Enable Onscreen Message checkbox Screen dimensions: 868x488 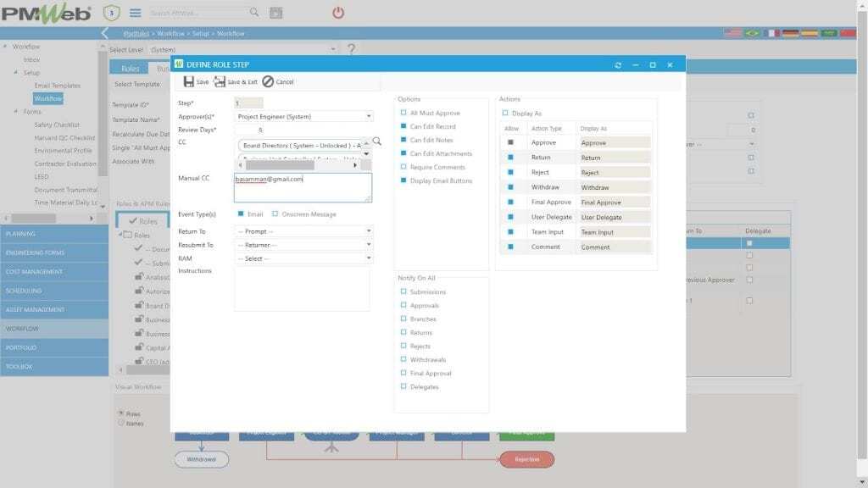tap(275, 213)
